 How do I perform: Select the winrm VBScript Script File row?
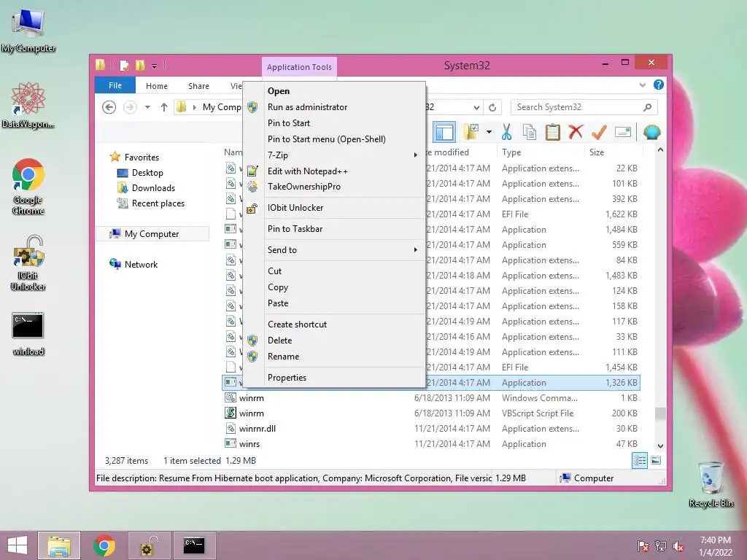pyautogui.click(x=431, y=413)
